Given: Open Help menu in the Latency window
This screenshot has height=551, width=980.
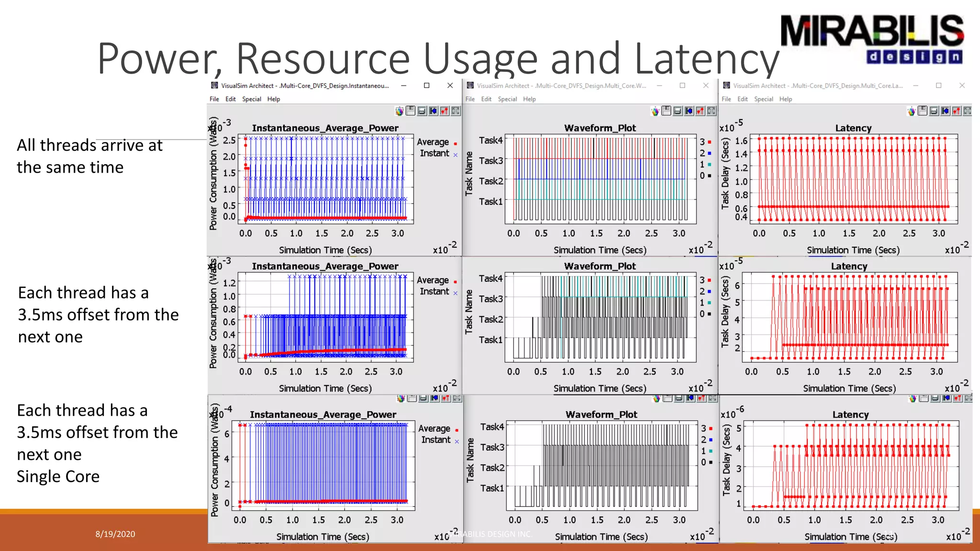Looking at the screenshot, I should pyautogui.click(x=785, y=99).
